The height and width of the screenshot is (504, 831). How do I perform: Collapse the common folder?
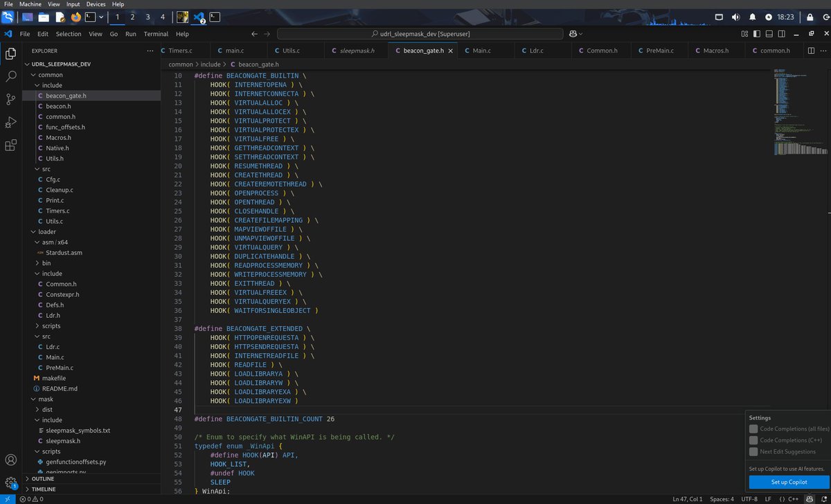(x=91, y=75)
